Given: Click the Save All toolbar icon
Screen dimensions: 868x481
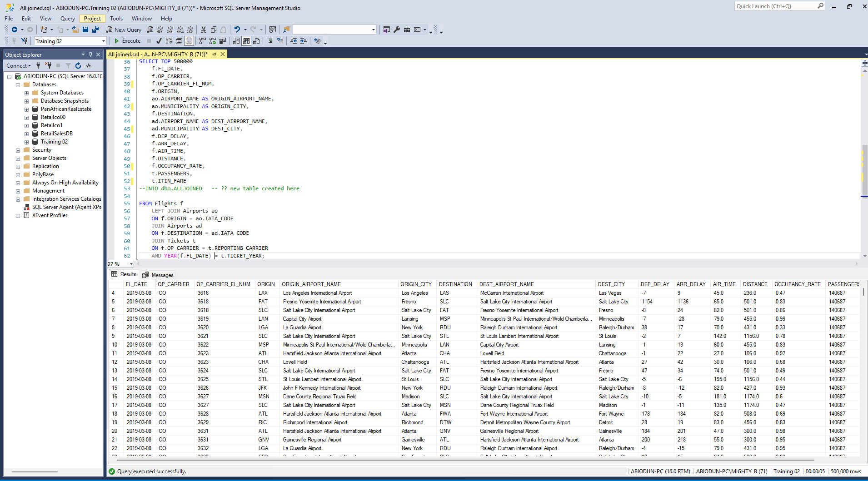Looking at the screenshot, I should point(95,30).
